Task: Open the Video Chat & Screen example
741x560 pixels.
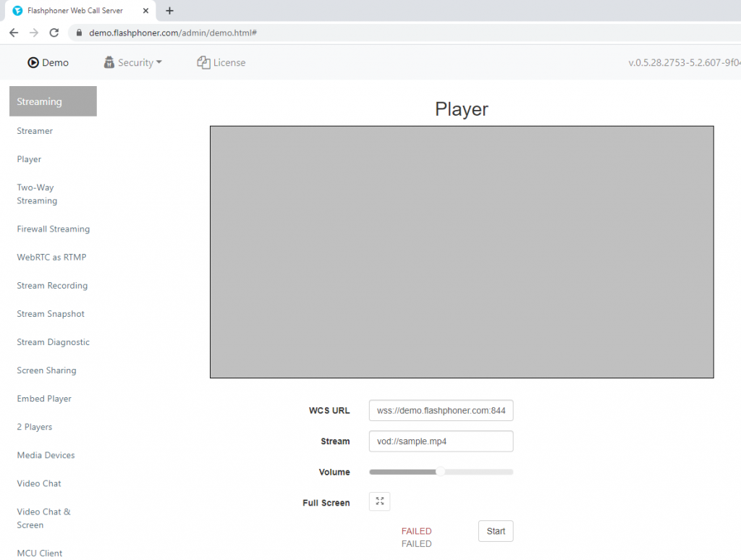Action: pyautogui.click(x=43, y=519)
